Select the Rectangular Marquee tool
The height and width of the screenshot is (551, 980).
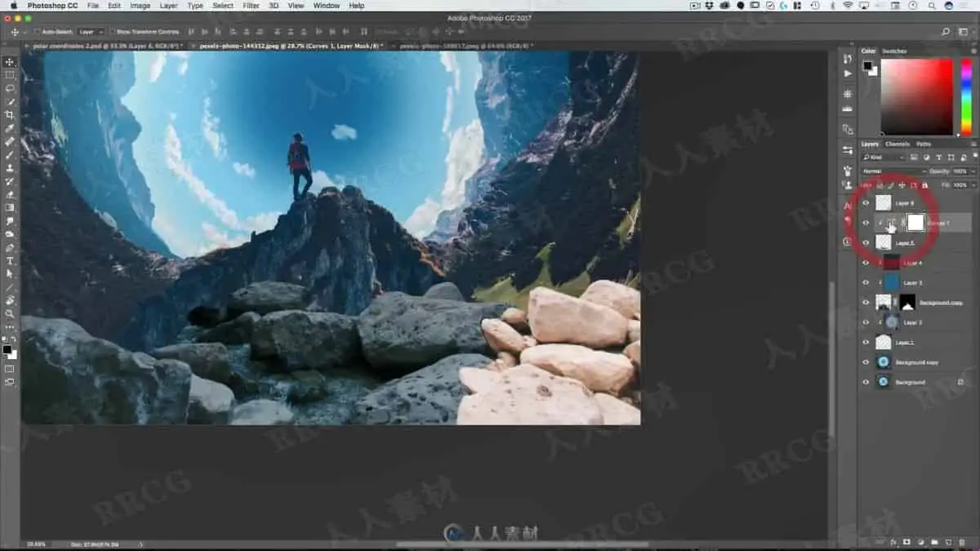click(10, 75)
